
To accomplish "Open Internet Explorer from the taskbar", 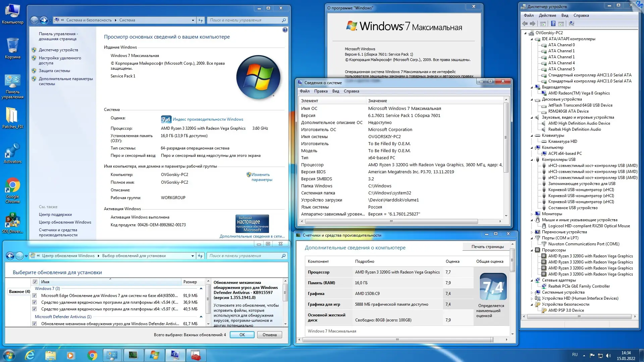I will [30, 355].
